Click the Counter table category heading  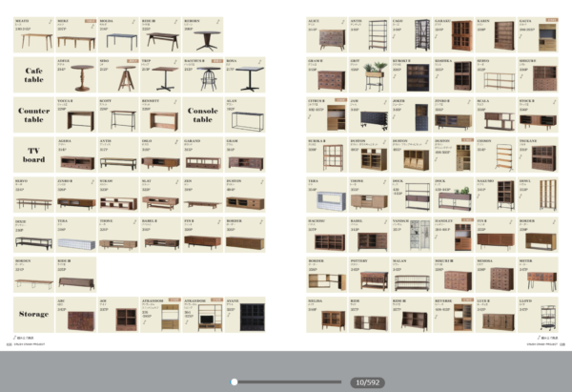pos(33,114)
